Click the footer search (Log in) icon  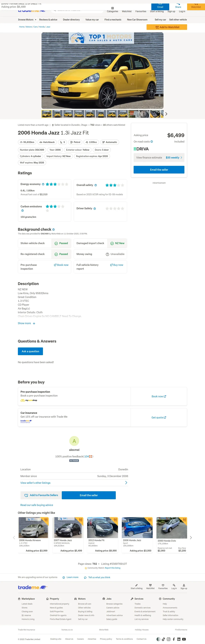pos(174,585)
